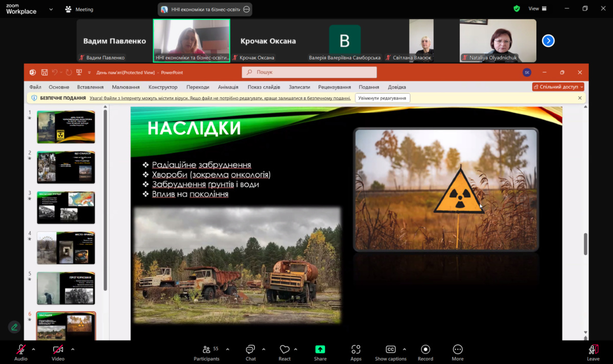Show next participants with right arrow
The image size is (613, 364).
(548, 41)
